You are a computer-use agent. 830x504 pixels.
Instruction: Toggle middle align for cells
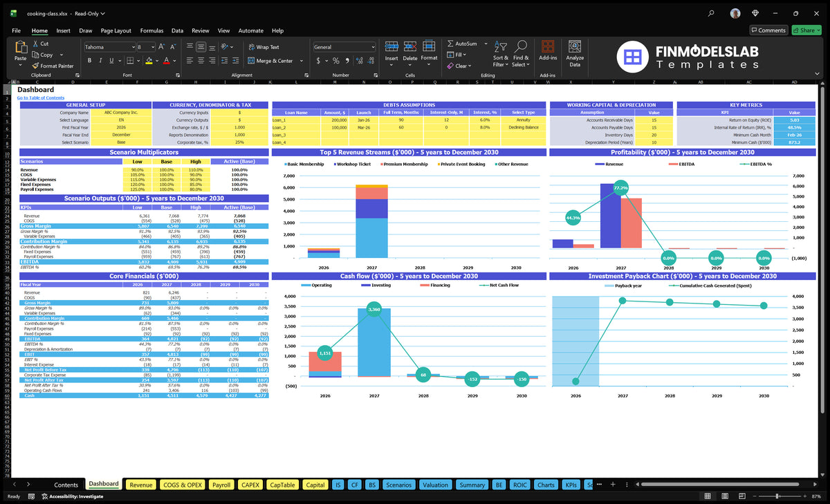tap(201, 46)
